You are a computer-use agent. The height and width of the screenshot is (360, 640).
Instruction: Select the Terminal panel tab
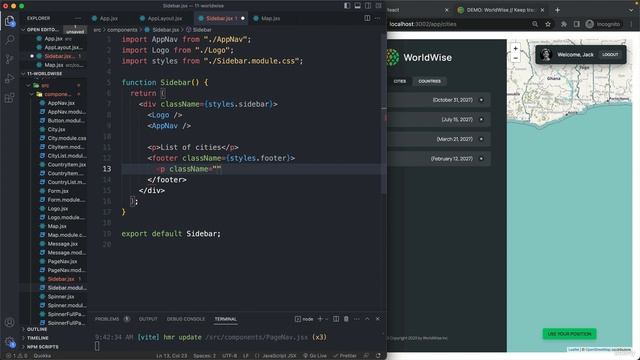tap(226, 319)
